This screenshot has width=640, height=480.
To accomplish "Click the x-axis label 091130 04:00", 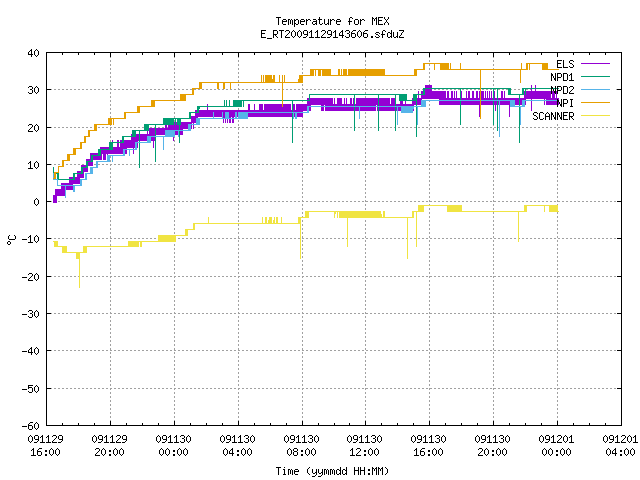I will [x=238, y=446].
